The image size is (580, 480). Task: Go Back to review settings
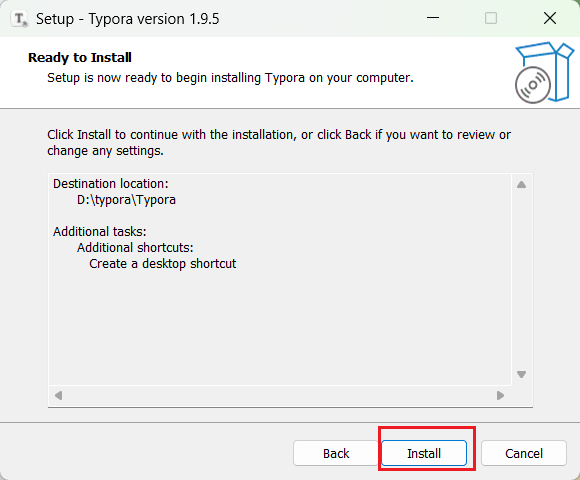pyautogui.click(x=335, y=453)
